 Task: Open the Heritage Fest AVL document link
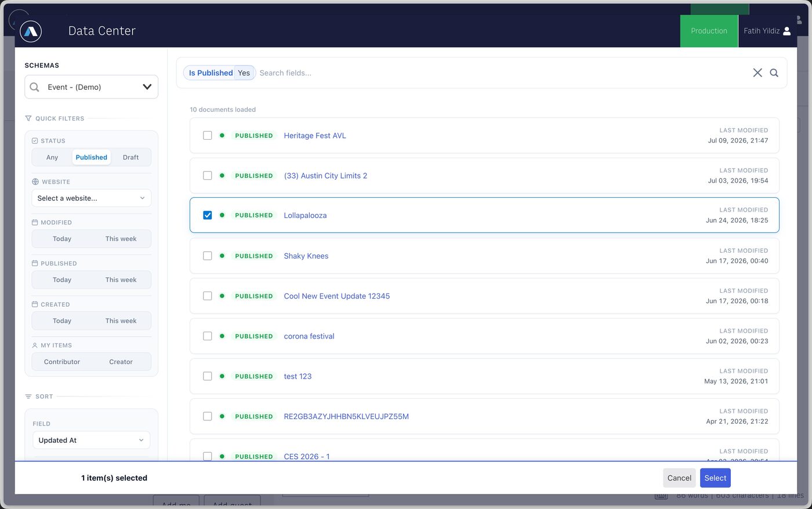tap(315, 135)
